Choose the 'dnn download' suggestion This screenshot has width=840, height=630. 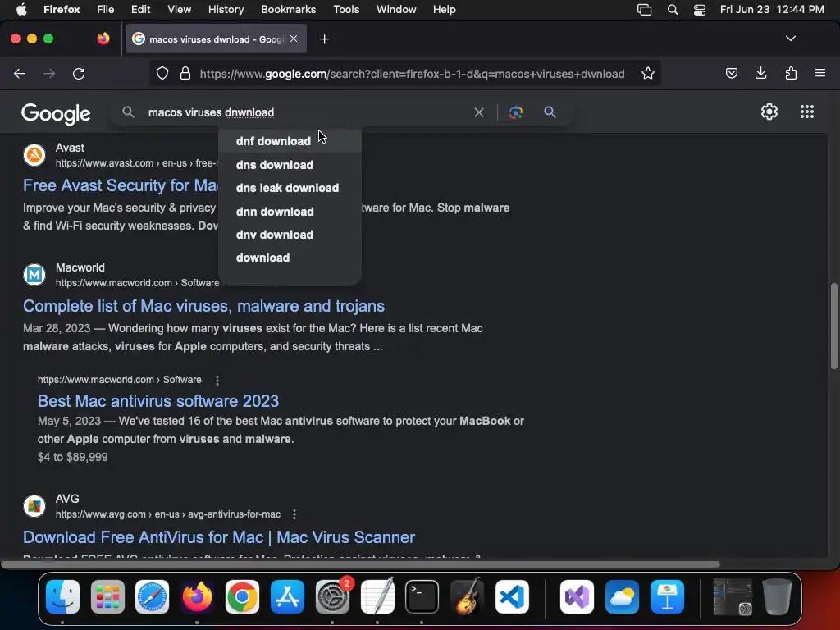[x=290, y=212]
